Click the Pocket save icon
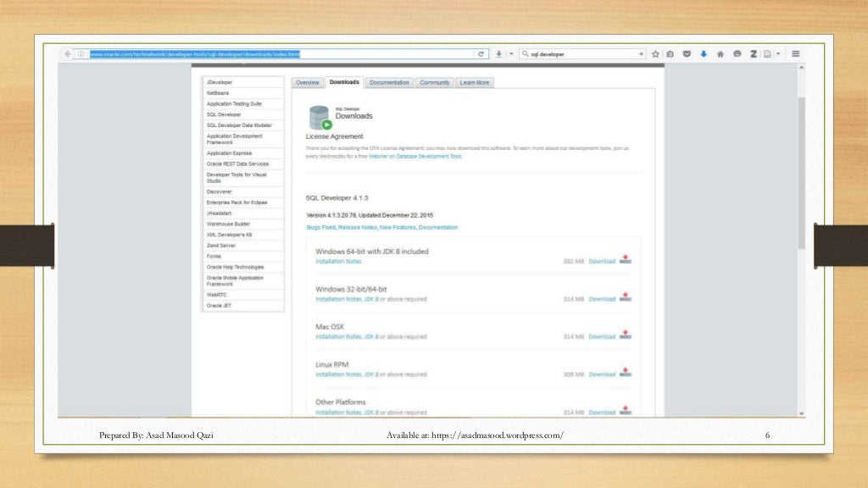 [x=687, y=53]
